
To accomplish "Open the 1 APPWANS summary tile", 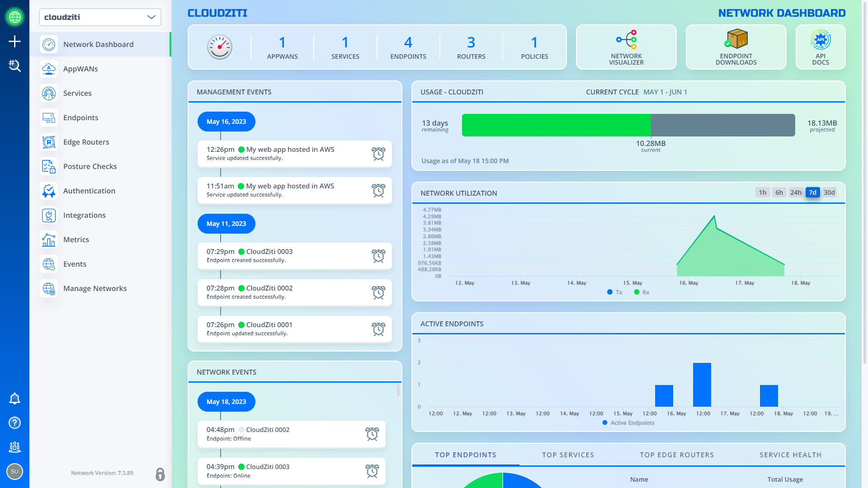I will (x=283, y=47).
